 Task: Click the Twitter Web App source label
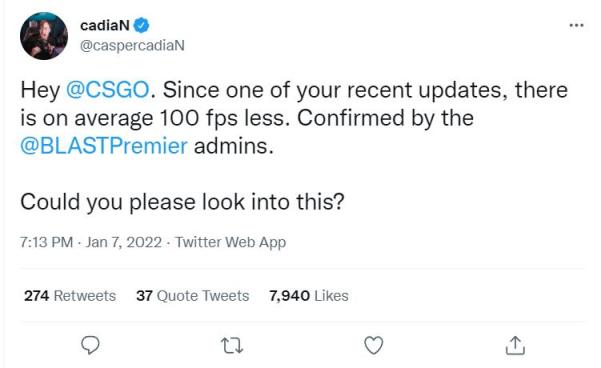point(230,242)
